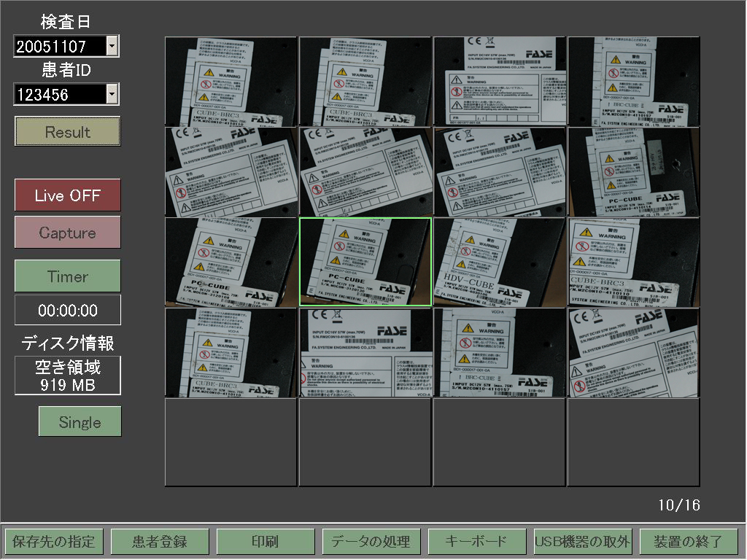
Task: Click the 空き領域 919 MB disk readout
Action: point(68,376)
